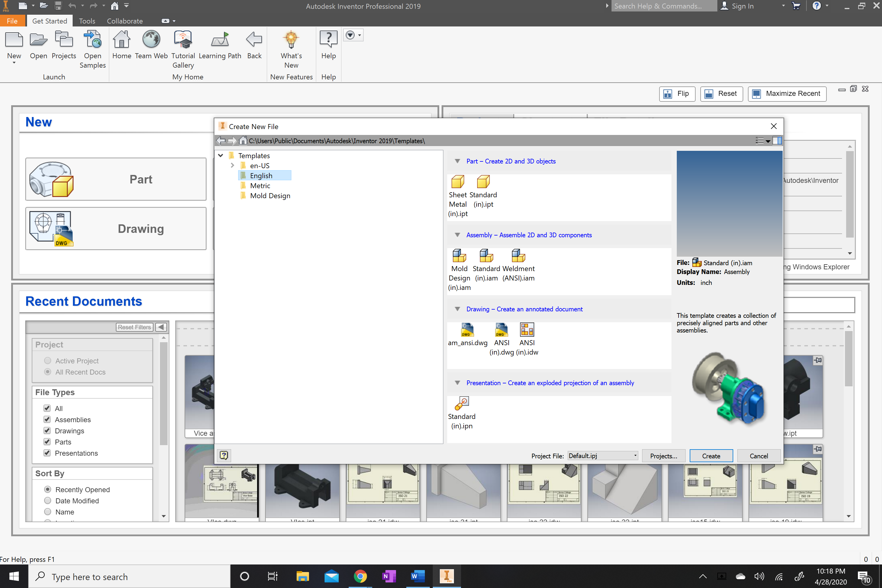The width and height of the screenshot is (882, 588).
Task: Click the Back arrow in ribbon
Action: click(254, 40)
